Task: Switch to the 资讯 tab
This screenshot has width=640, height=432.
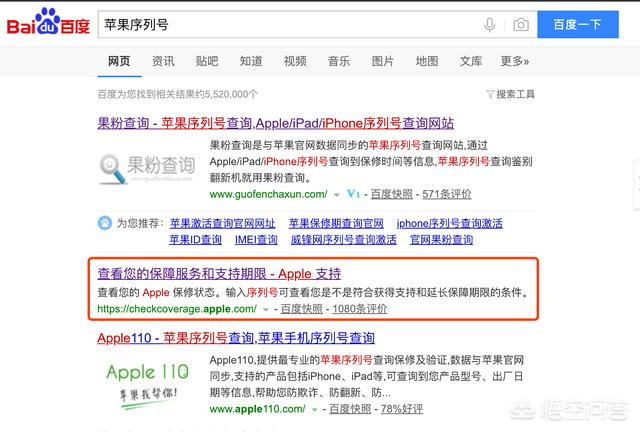Action: click(163, 61)
